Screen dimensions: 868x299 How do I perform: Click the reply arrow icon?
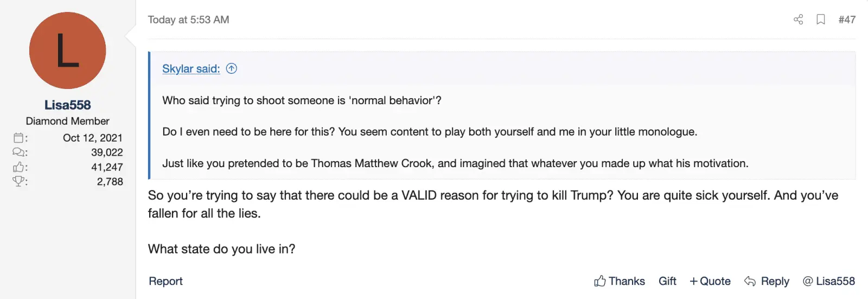[x=750, y=281]
